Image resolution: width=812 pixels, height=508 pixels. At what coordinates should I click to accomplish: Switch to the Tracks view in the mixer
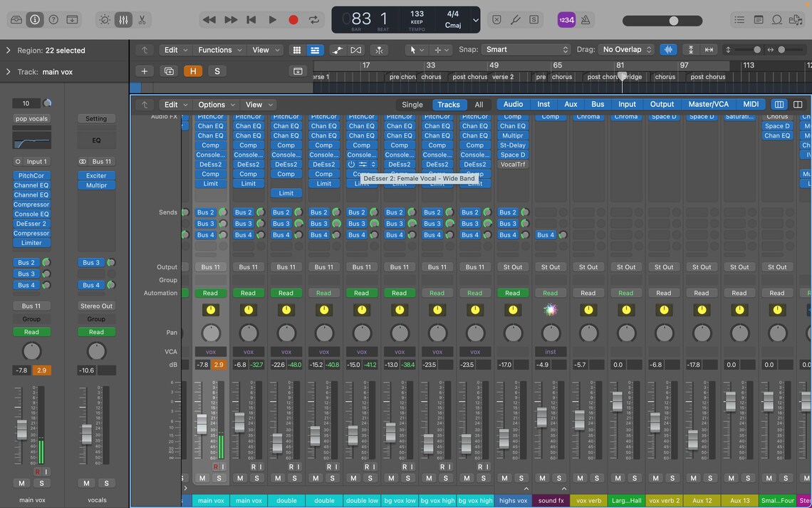click(x=449, y=104)
